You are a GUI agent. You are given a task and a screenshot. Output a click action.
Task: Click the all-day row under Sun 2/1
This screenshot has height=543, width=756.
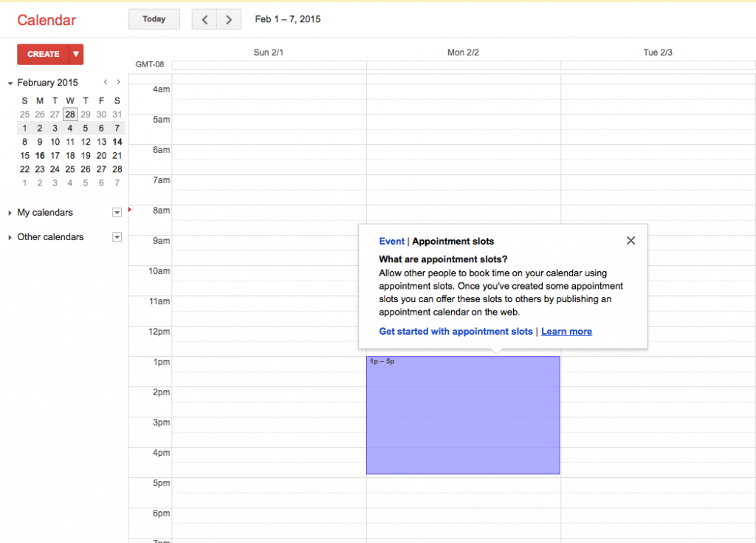pyautogui.click(x=269, y=65)
